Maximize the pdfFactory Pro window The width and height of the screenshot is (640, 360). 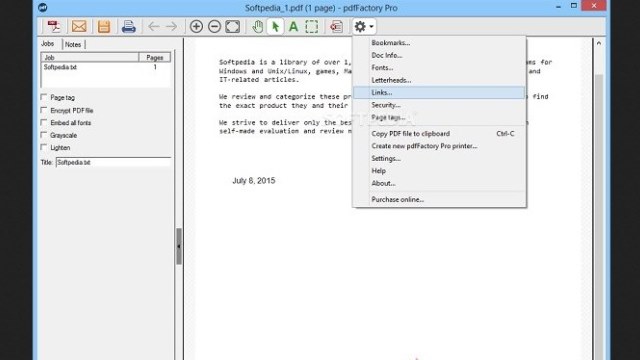[573, 6]
